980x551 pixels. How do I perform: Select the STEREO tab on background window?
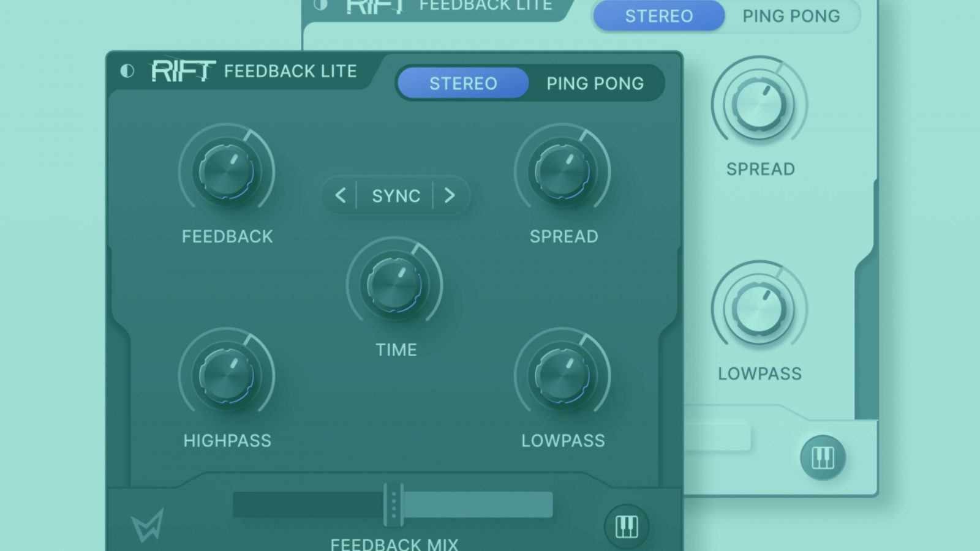pos(658,16)
